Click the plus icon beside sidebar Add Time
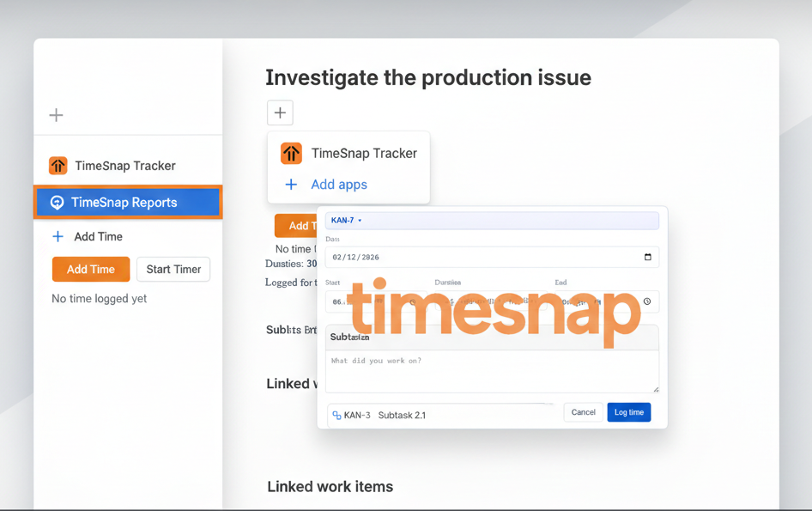This screenshot has height=511, width=812. pos(58,236)
